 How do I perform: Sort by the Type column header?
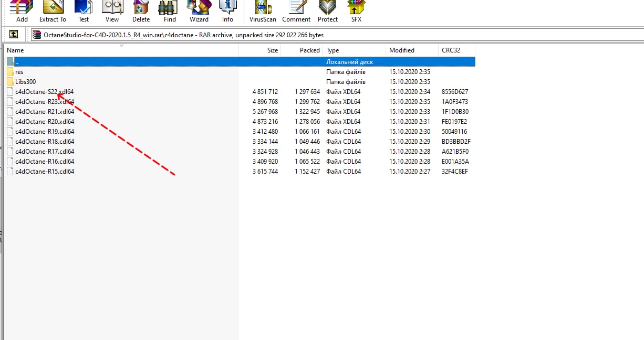pyautogui.click(x=355, y=50)
